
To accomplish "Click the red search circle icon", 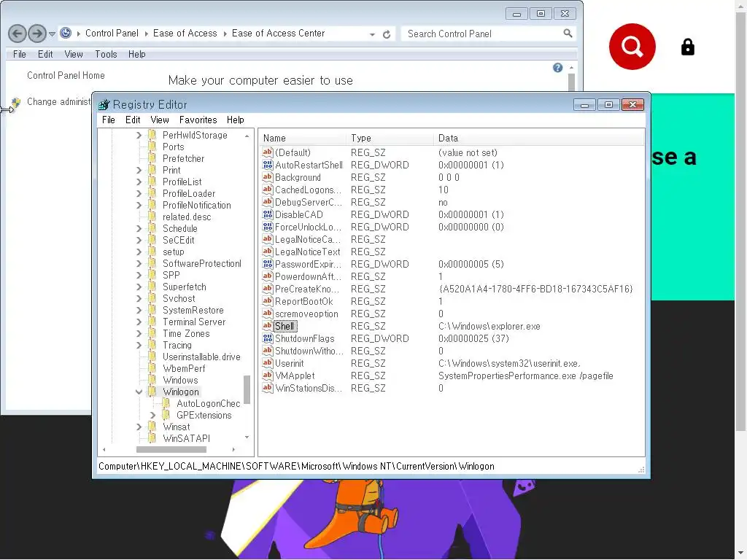I will tap(632, 47).
